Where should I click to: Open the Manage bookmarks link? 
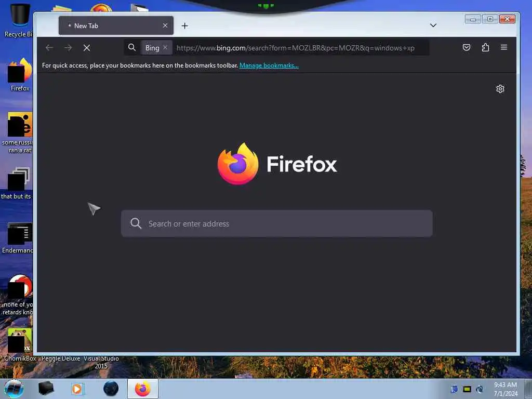(x=269, y=65)
